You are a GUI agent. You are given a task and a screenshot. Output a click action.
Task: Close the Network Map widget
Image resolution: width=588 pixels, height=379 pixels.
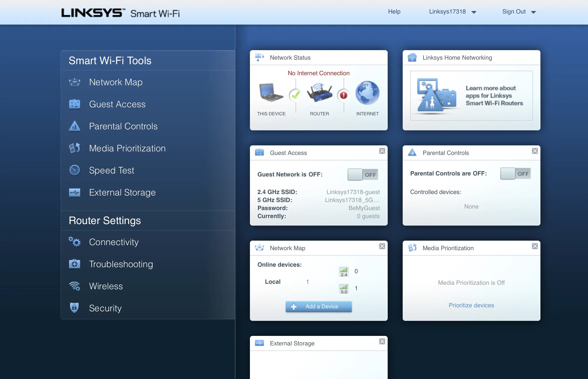tap(382, 246)
